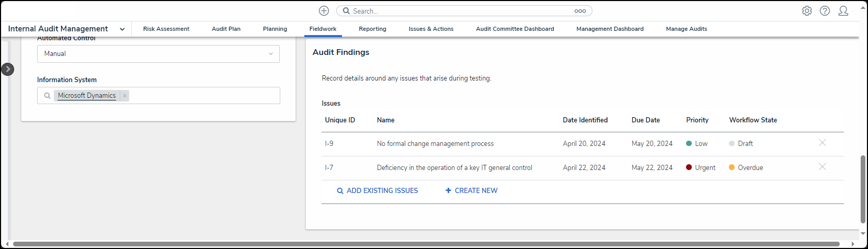The height and width of the screenshot is (249, 868).
Task: Click the horizontal scrollbar at bottom
Action: coord(426,244)
